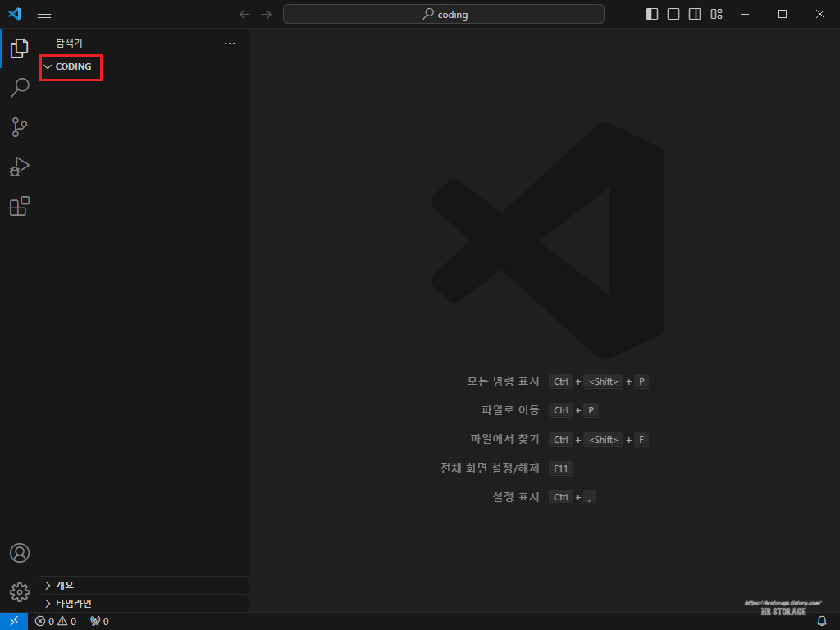Close the VS Code window

(820, 15)
